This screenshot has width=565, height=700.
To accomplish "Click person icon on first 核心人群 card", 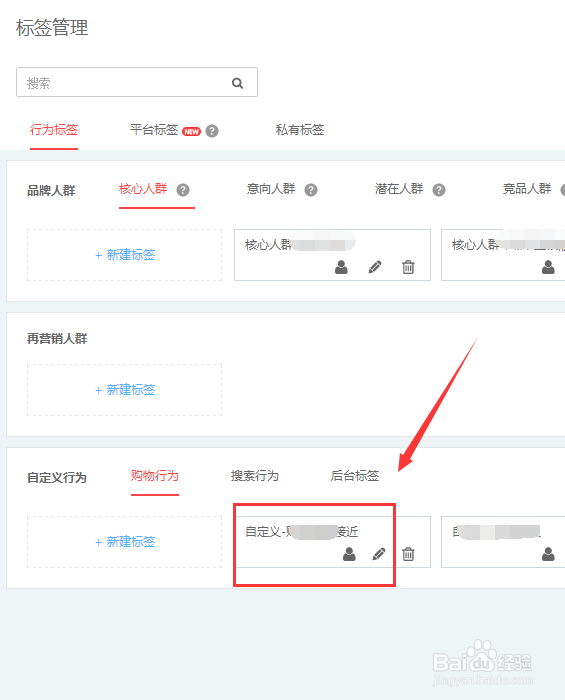I will (341, 267).
